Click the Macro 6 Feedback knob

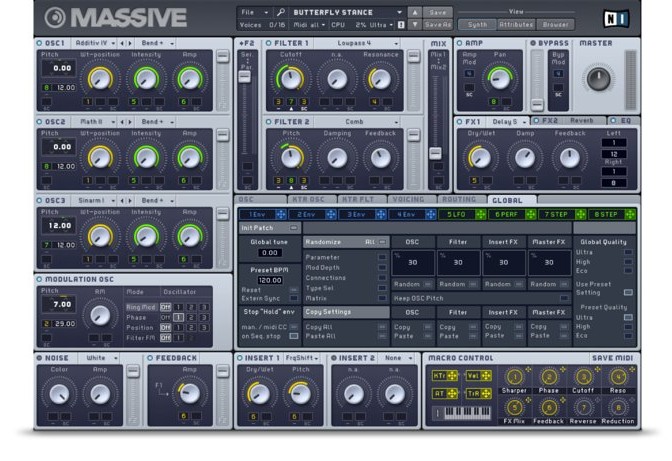(549, 407)
